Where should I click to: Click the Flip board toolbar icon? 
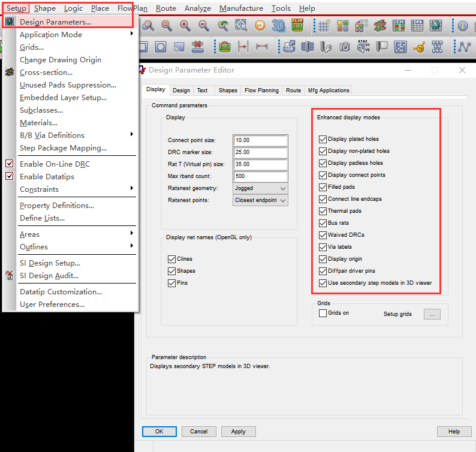tap(297, 26)
